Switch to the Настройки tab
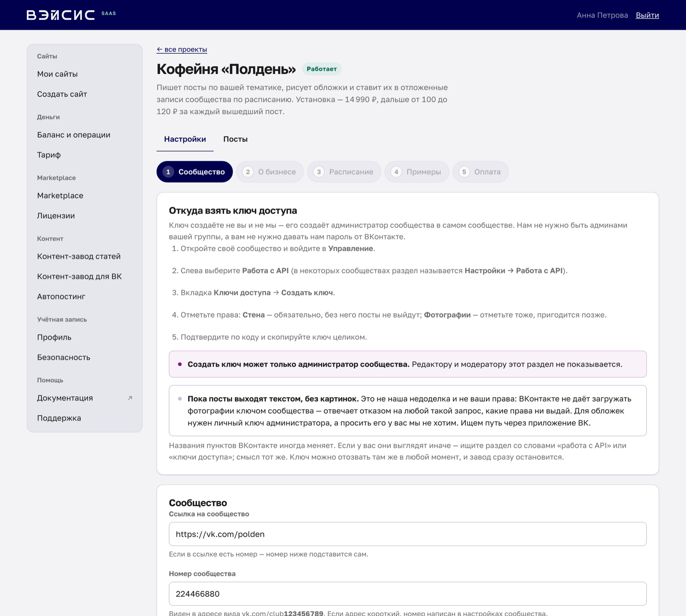 pyautogui.click(x=185, y=139)
